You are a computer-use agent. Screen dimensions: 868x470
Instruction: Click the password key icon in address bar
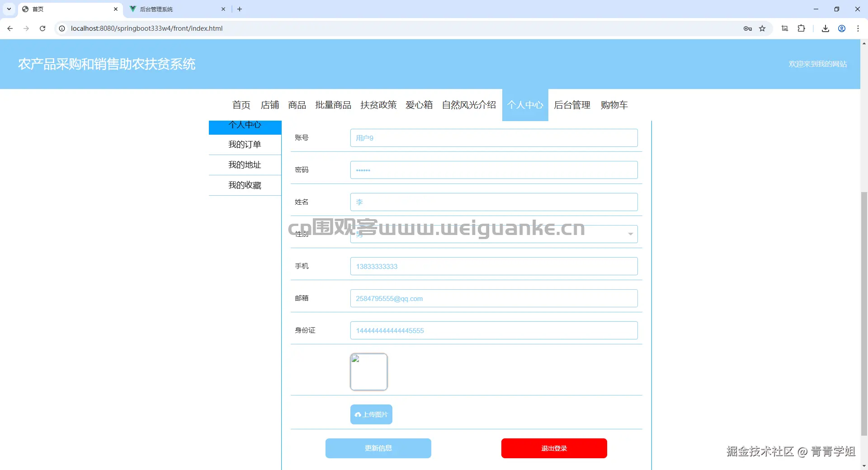coord(748,28)
